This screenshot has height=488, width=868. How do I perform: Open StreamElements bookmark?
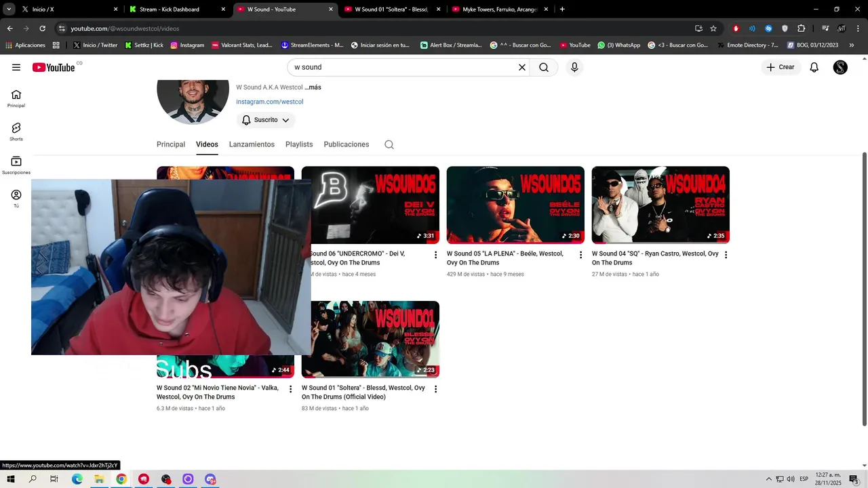(x=312, y=45)
